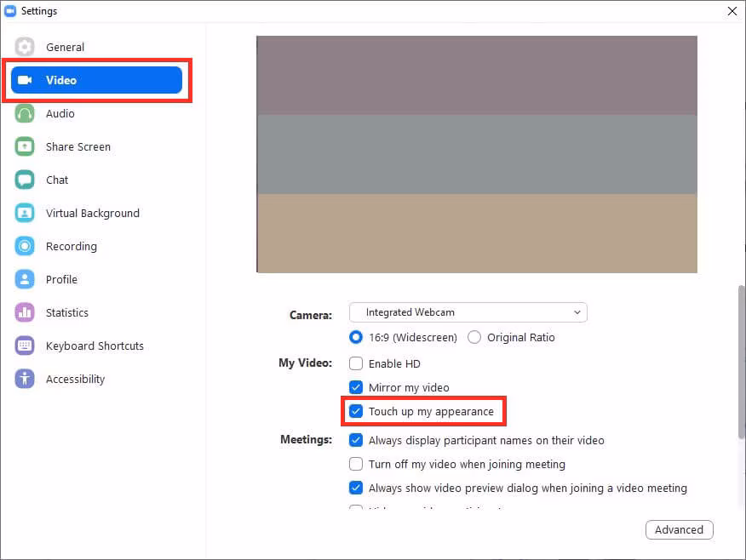The width and height of the screenshot is (746, 560).
Task: Enable the HD video checkbox
Action: click(356, 363)
